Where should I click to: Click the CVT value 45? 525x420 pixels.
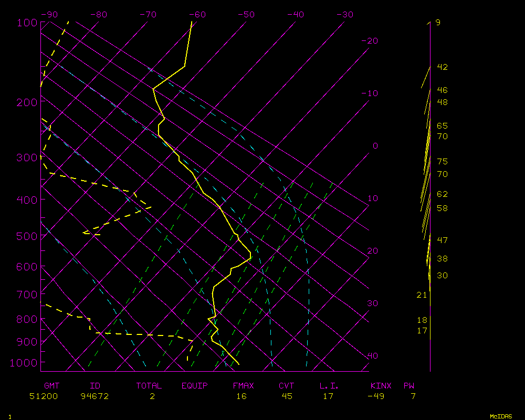287,396
